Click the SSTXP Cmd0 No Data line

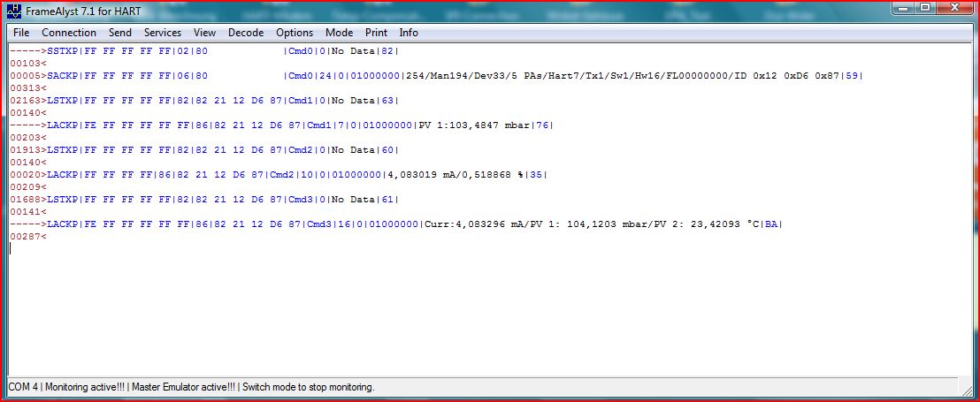tap(204, 51)
